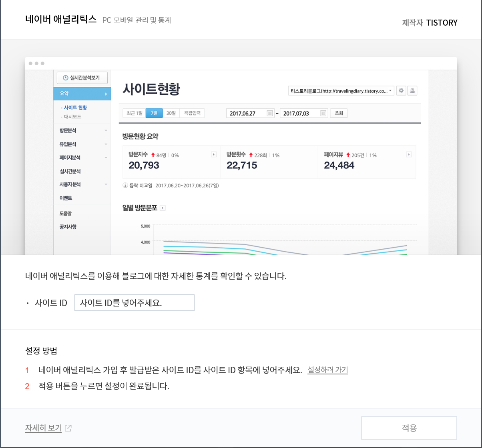
Task: Open the 실시간분석 menu item
Action: [70, 171]
